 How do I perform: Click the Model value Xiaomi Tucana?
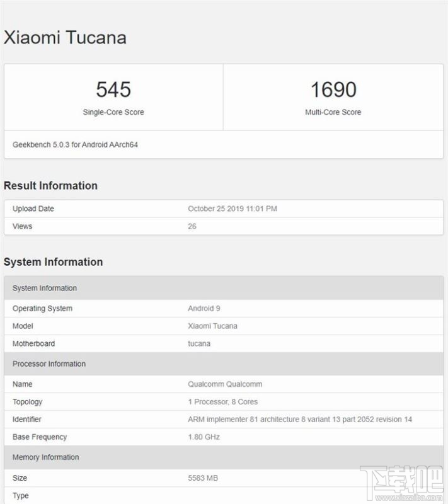tap(212, 326)
